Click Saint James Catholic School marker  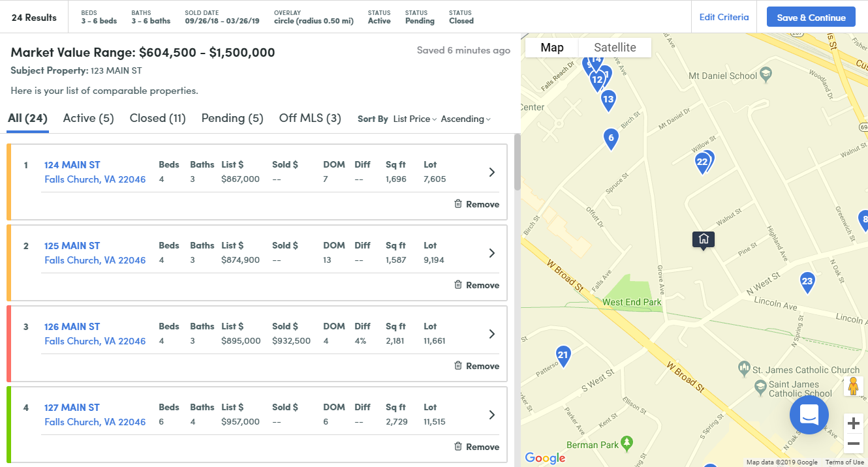760,387
